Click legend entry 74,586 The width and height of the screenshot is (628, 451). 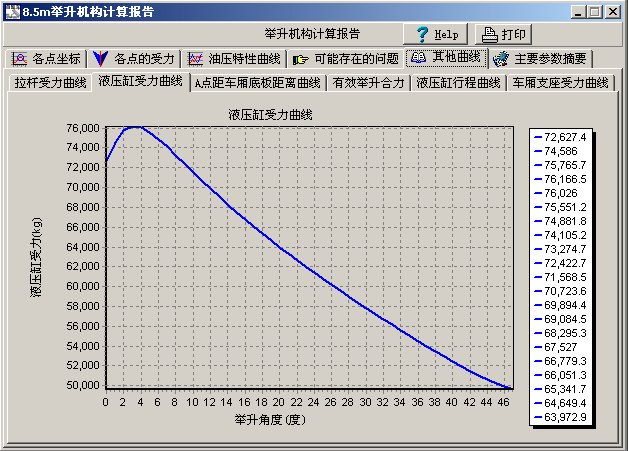(x=556, y=151)
